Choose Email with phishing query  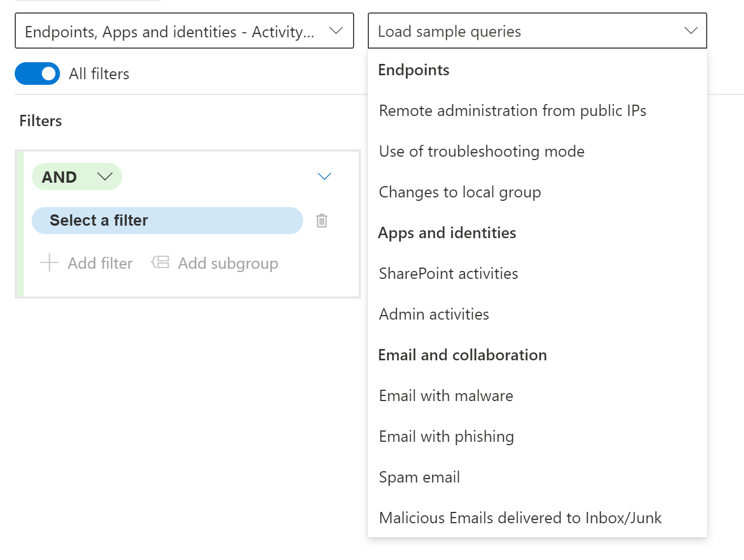click(446, 437)
